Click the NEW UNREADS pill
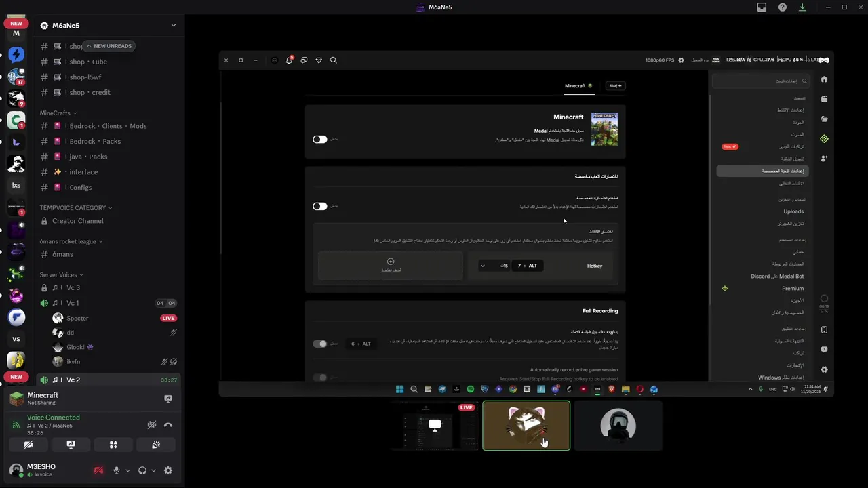This screenshot has width=868, height=488. click(108, 46)
